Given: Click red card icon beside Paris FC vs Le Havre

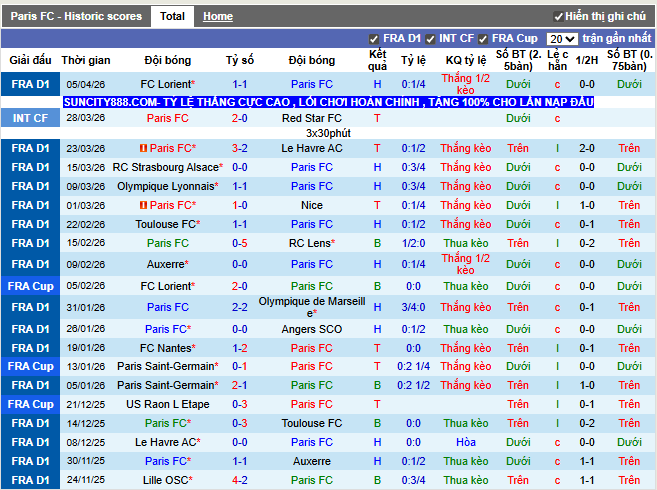Looking at the screenshot, I should point(144,149).
